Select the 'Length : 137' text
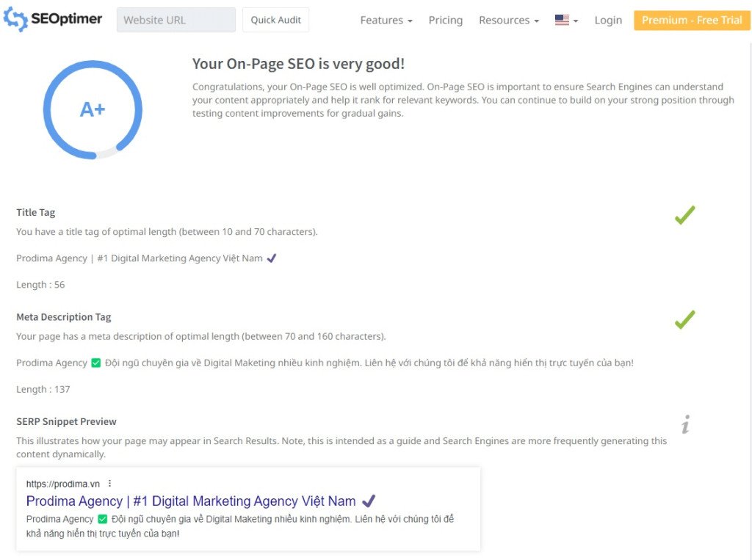Screen dimensions: 752x560 (x=43, y=389)
